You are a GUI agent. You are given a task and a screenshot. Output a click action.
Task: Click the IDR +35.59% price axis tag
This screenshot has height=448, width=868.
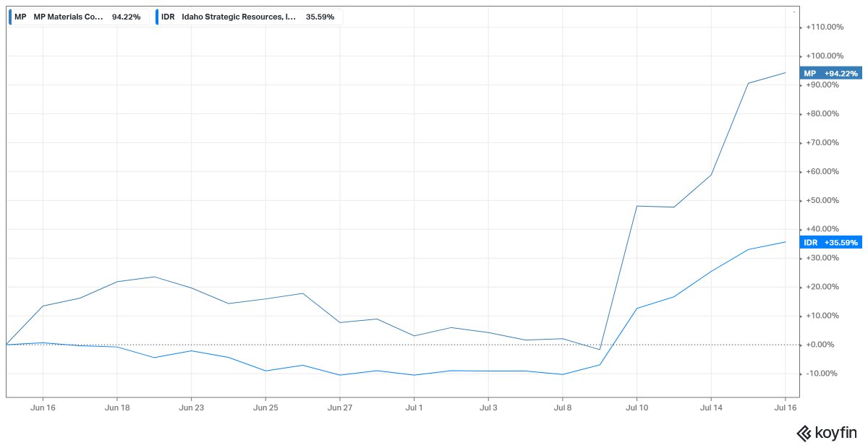830,242
